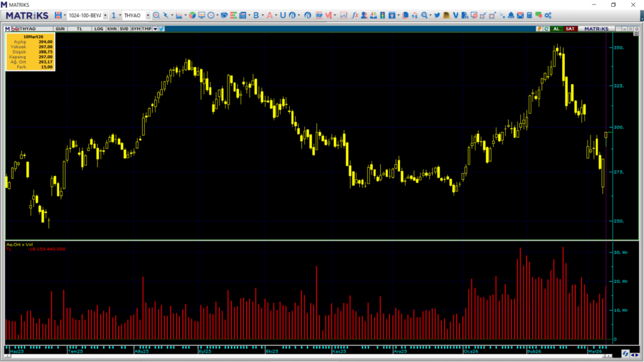This screenshot has height=362, width=644.
Task: Click the envelope messages icon
Action: (520, 15)
